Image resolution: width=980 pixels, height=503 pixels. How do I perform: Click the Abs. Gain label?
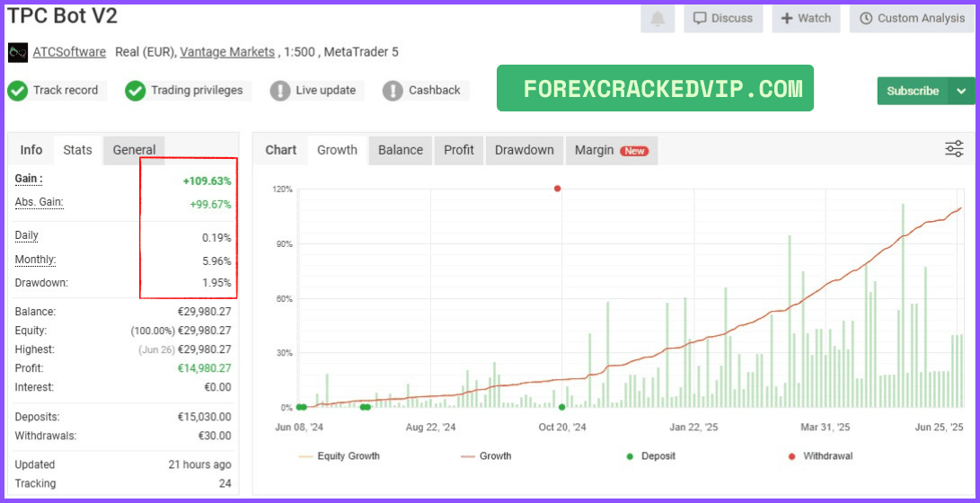click(40, 202)
